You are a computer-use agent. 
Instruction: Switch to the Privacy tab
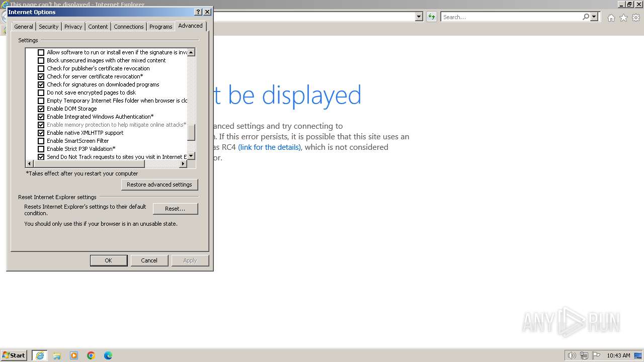(x=73, y=27)
